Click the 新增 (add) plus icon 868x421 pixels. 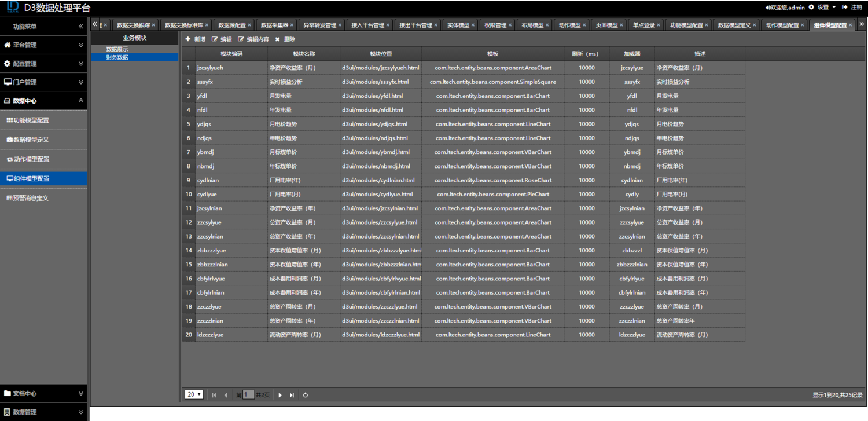(187, 39)
